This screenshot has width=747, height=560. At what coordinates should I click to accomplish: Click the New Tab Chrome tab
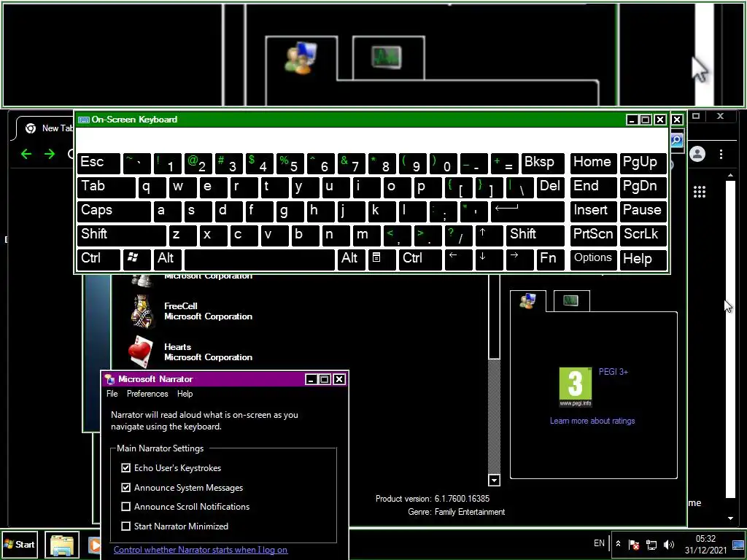click(x=45, y=128)
